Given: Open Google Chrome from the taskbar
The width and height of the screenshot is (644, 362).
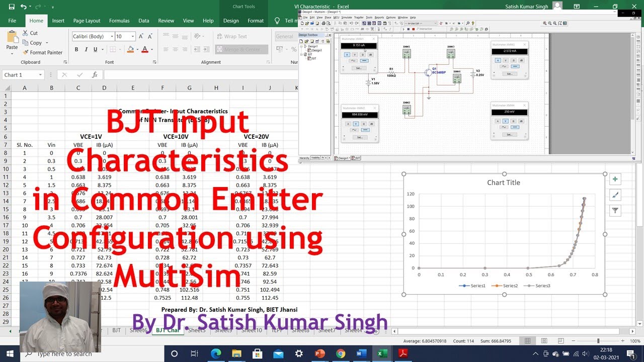Looking at the screenshot, I should point(341,353).
